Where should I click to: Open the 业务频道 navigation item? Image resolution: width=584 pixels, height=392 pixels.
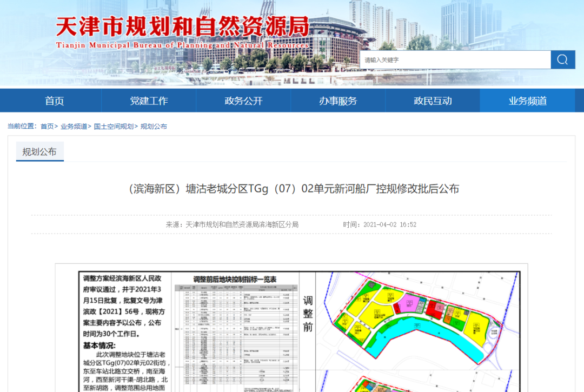coord(527,101)
